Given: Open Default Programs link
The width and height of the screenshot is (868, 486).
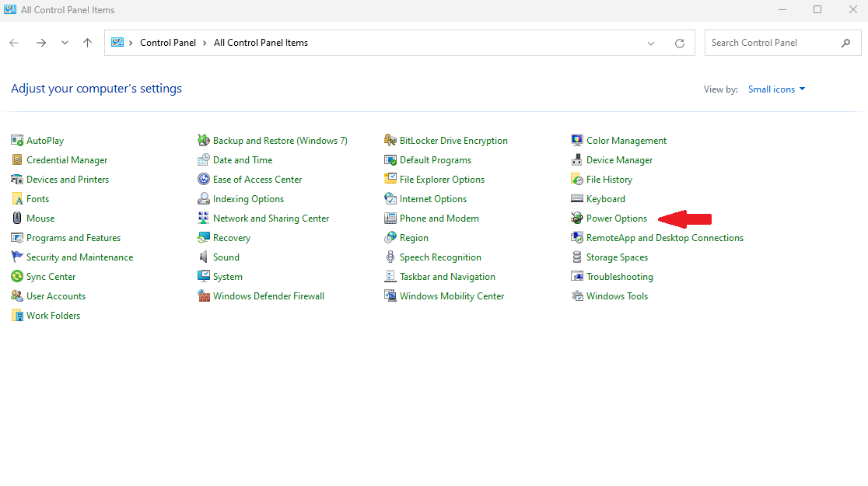Looking at the screenshot, I should [x=435, y=160].
